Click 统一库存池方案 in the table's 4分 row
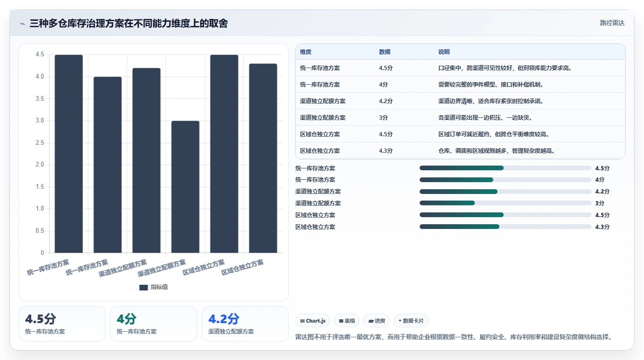Viewport: 644px width, 360px height. click(320, 85)
